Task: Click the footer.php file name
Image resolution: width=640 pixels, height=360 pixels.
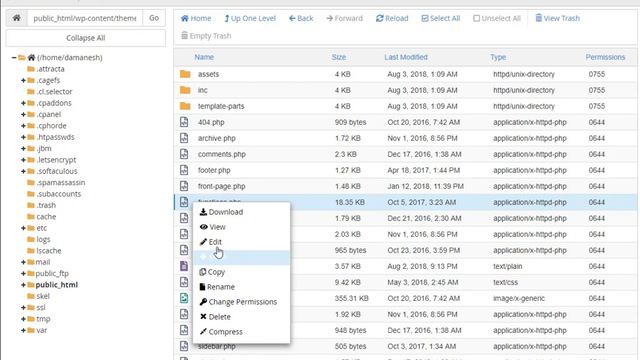Action: coord(214,170)
